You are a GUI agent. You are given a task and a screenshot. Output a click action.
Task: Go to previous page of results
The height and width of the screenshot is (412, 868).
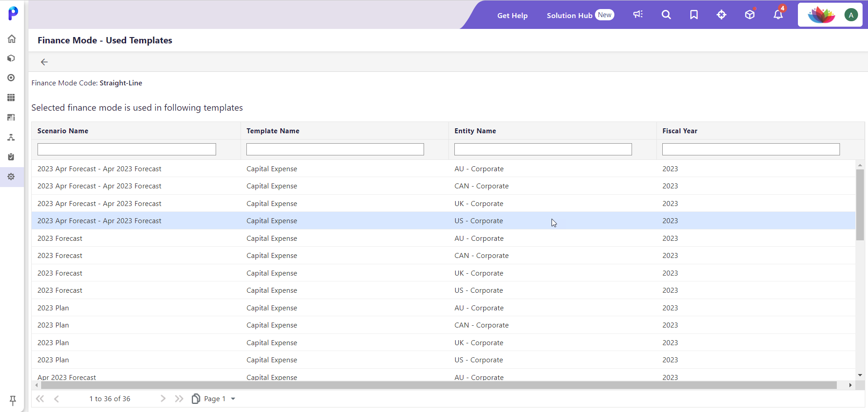57,398
